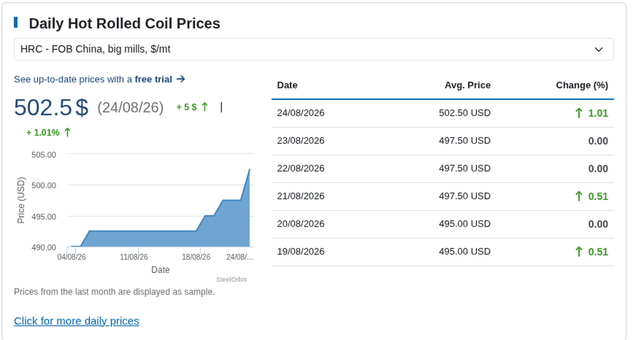The image size is (644, 340).
Task: Click the 495.00 USD price for 20/08/2026
Action: [x=465, y=224]
